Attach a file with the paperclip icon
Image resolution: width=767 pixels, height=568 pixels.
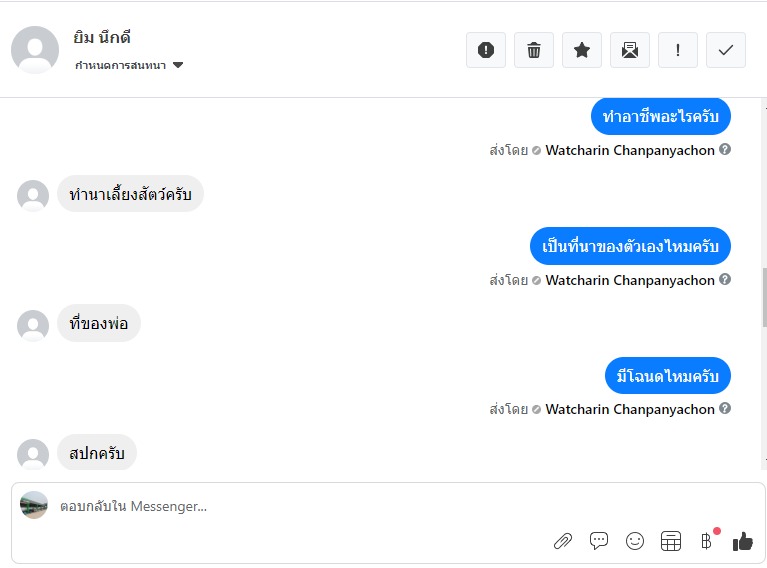563,541
